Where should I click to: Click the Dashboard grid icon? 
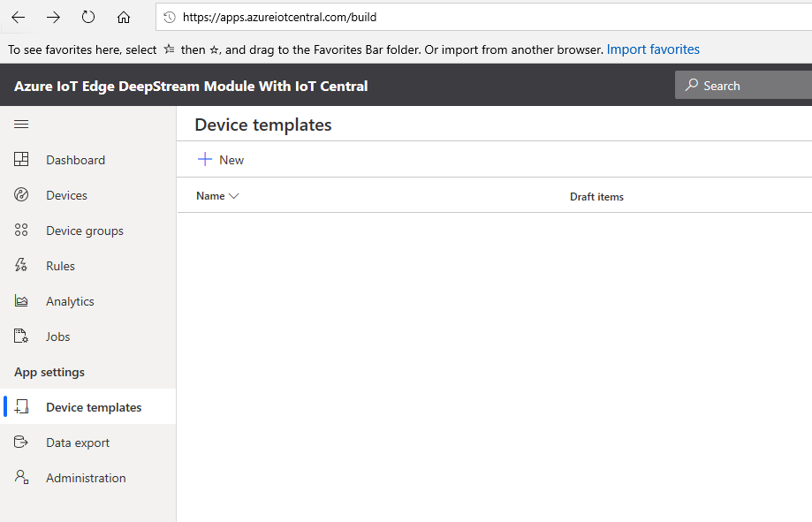click(21, 160)
